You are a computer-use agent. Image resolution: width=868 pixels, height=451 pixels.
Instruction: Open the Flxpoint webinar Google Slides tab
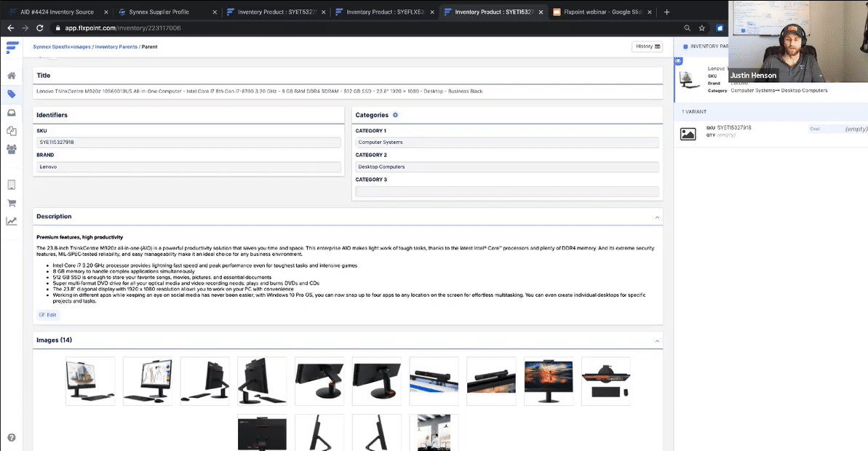(602, 12)
